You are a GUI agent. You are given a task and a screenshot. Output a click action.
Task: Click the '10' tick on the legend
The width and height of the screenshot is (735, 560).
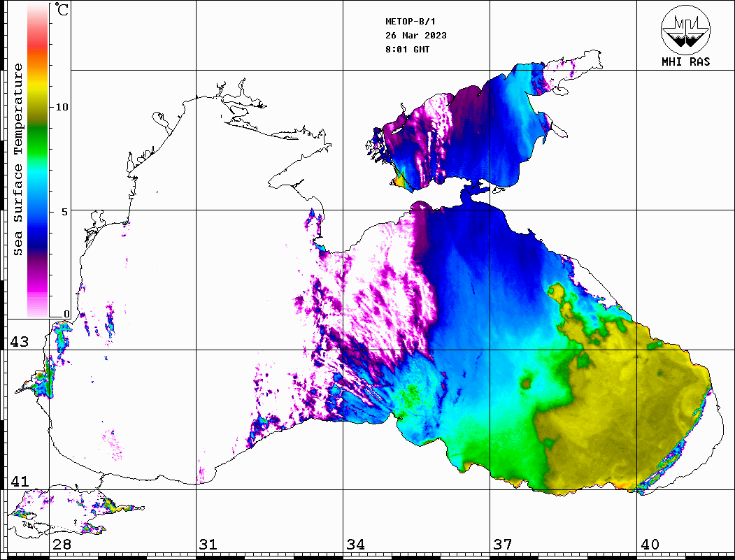[x=62, y=107]
